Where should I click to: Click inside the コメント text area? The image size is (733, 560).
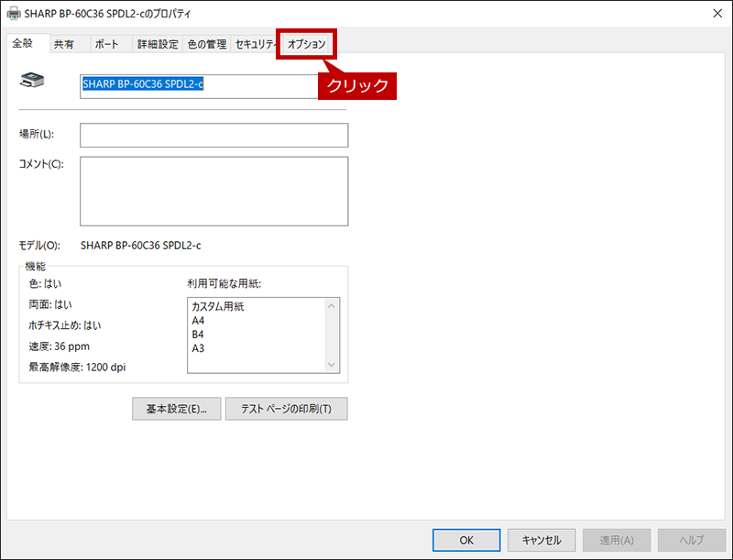coord(213,191)
